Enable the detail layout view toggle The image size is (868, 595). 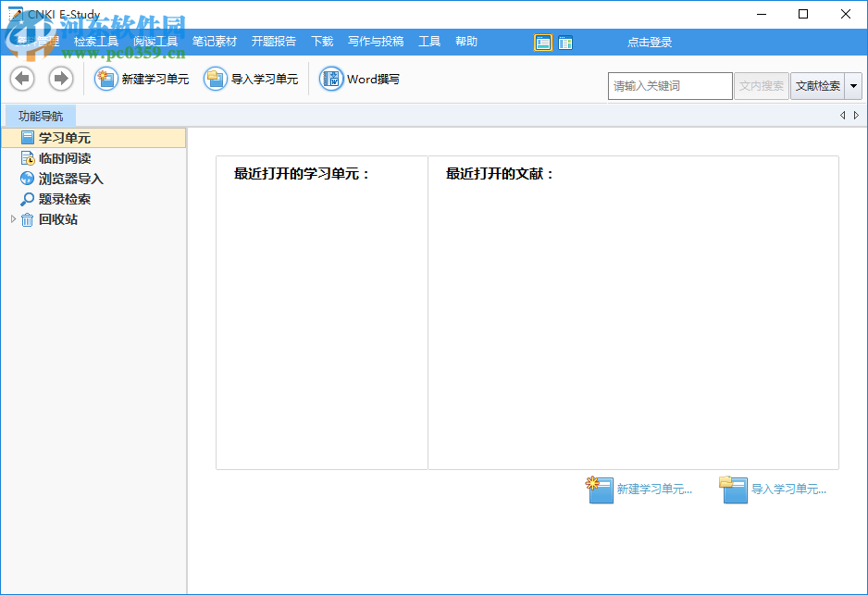(x=565, y=42)
